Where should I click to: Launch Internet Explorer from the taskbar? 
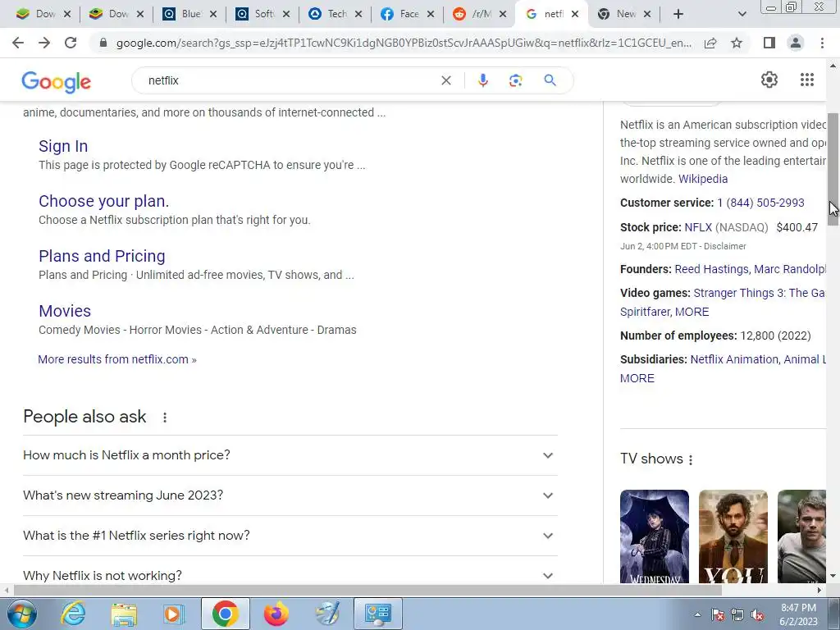point(73,614)
